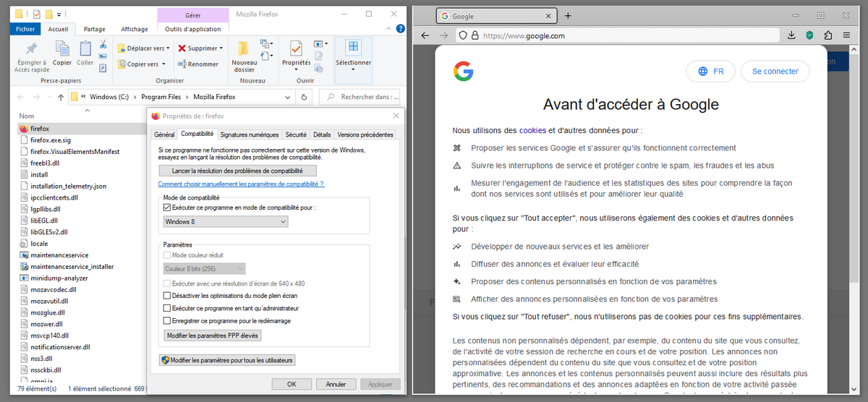This screenshot has height=402, width=868.
Task: Click the Nouveau dossier folder icon
Action: (x=244, y=48)
